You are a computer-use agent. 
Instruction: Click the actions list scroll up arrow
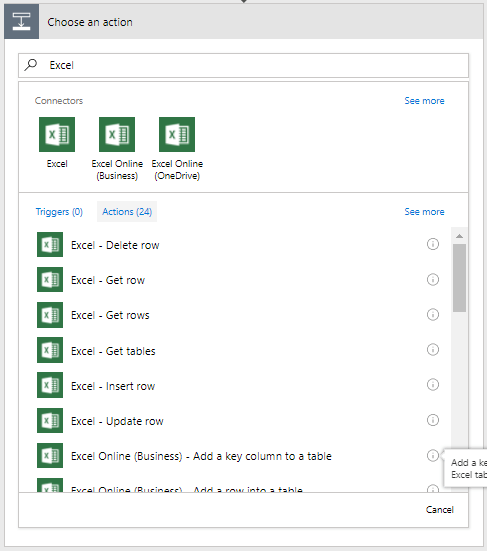(460, 236)
